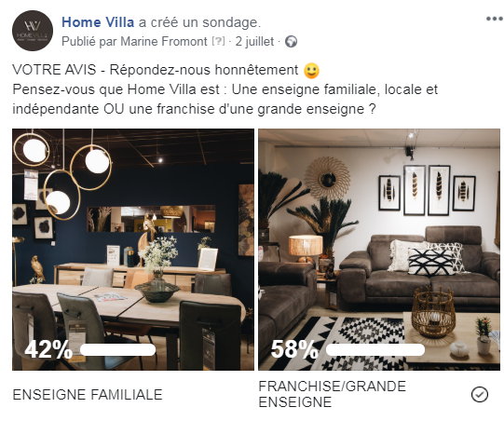The height and width of the screenshot is (421, 504).
Task: Click the 42% percentage text
Action: tap(48, 349)
